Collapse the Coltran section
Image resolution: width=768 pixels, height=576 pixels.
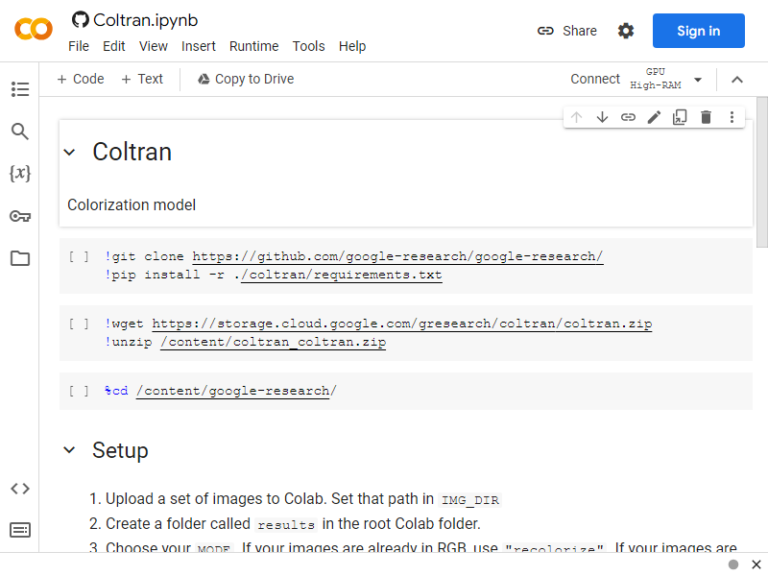[70, 152]
